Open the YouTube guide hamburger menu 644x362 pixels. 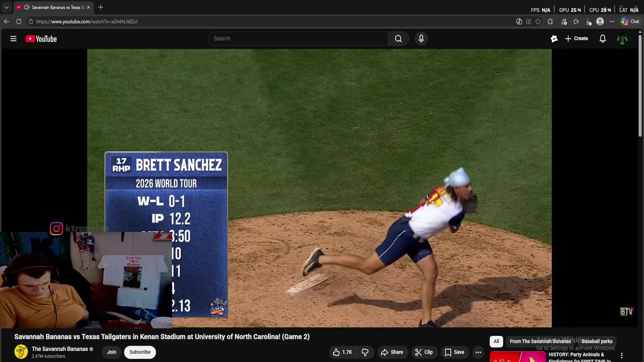point(14,39)
